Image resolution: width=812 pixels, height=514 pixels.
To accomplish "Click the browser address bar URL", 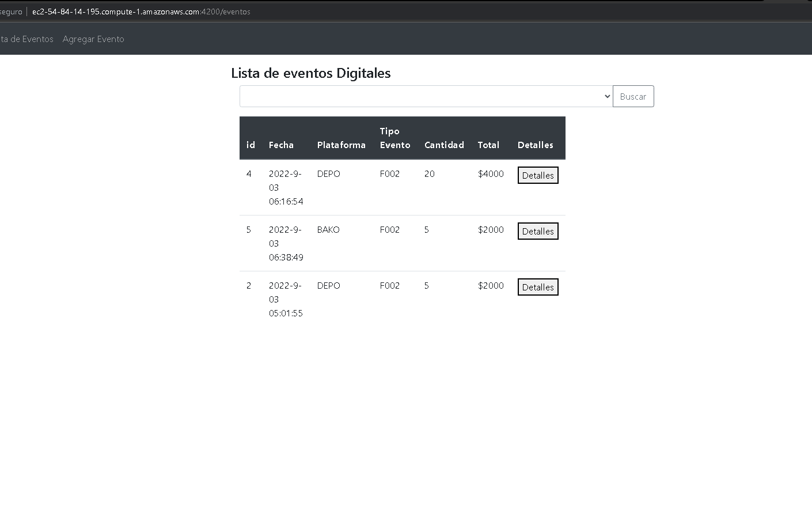I will point(141,11).
